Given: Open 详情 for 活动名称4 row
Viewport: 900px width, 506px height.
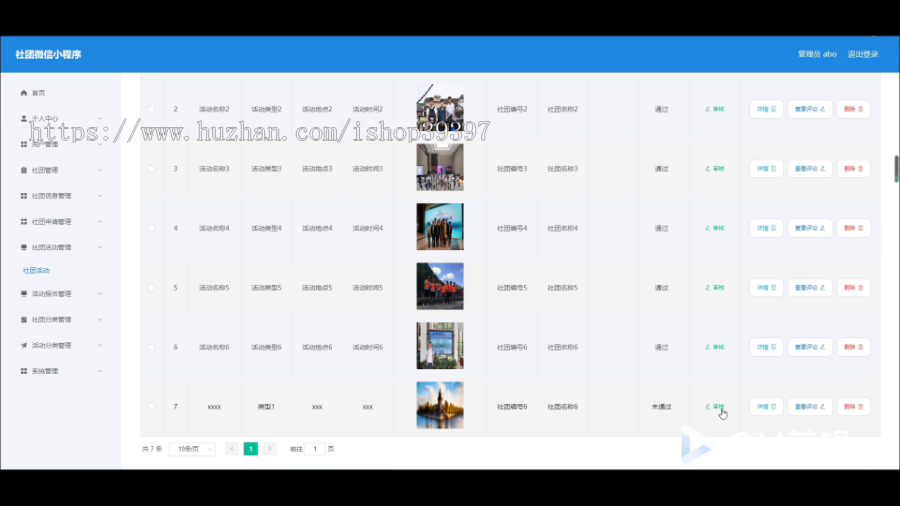Looking at the screenshot, I should (x=766, y=228).
